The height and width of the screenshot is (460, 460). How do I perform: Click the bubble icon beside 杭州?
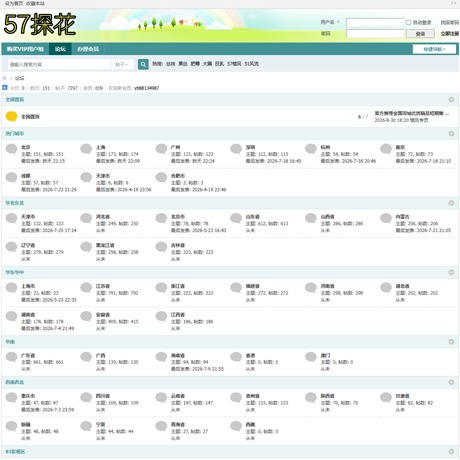coord(311,149)
